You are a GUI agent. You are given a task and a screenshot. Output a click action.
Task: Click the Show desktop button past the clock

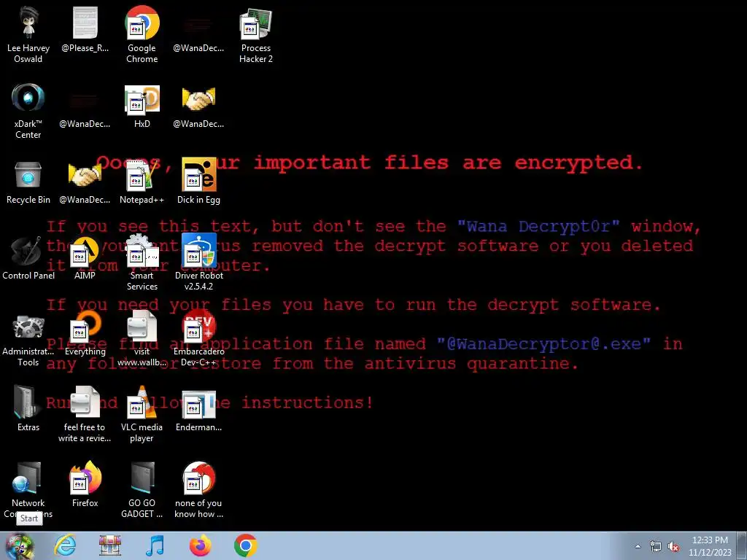[743, 545]
